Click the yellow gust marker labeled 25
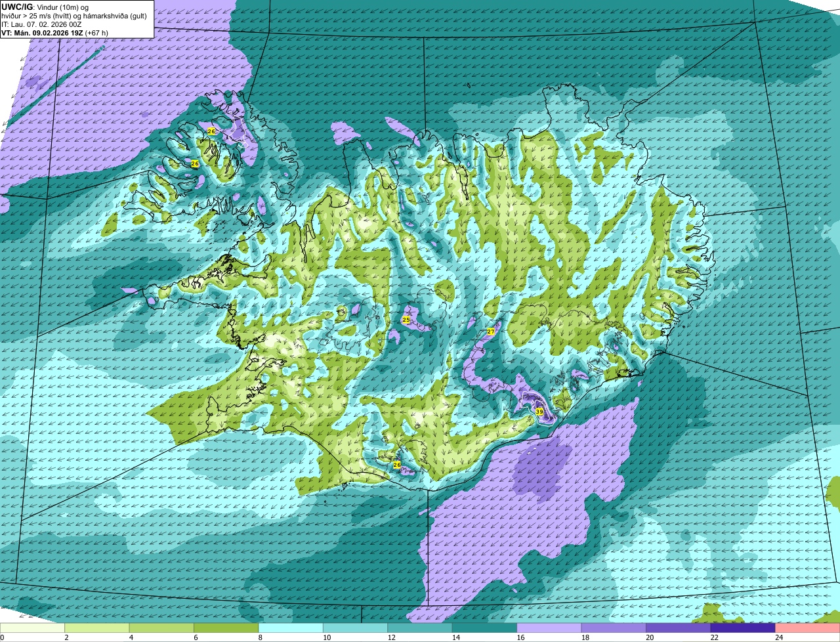 406,320
